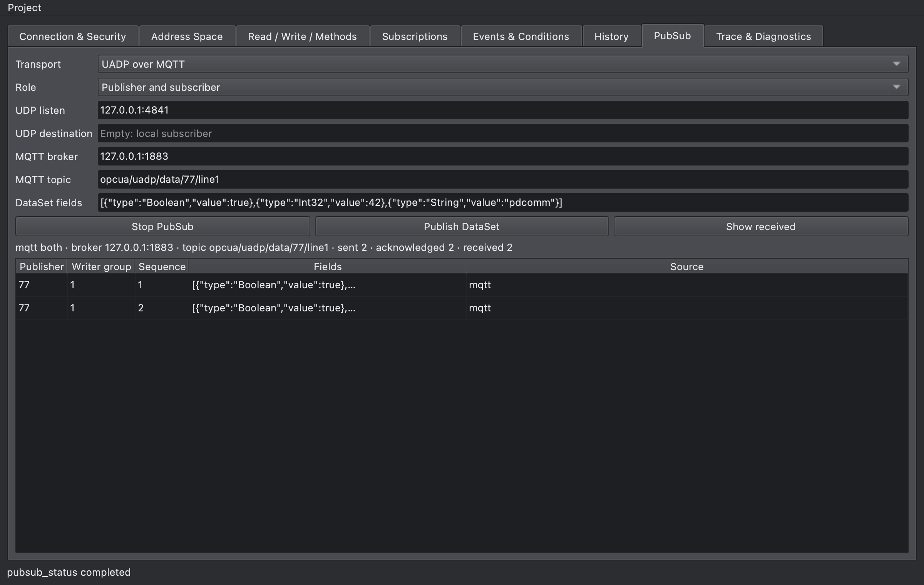The width and height of the screenshot is (924, 585).
Task: Click the Show received button
Action: coord(761,227)
